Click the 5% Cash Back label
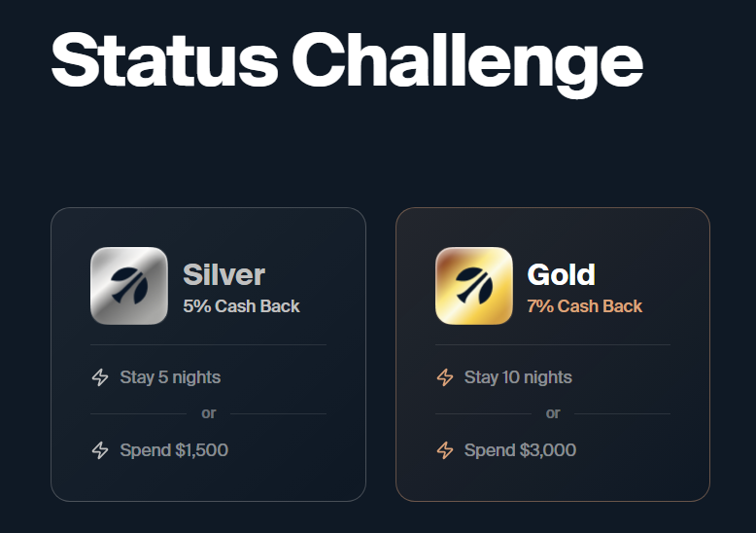 coord(241,306)
